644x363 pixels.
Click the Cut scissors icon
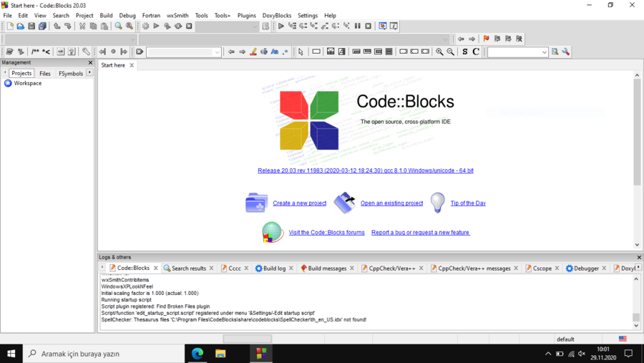pos(82,26)
